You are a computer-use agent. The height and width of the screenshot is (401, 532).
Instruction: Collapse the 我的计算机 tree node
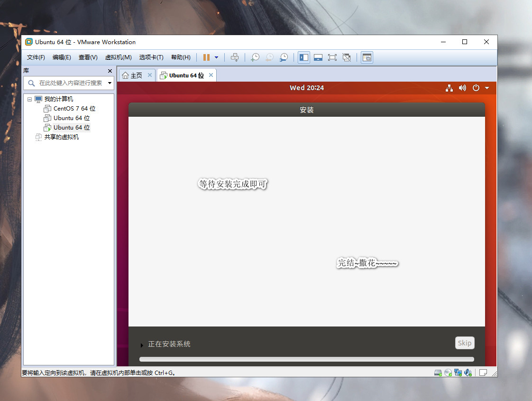(29, 99)
